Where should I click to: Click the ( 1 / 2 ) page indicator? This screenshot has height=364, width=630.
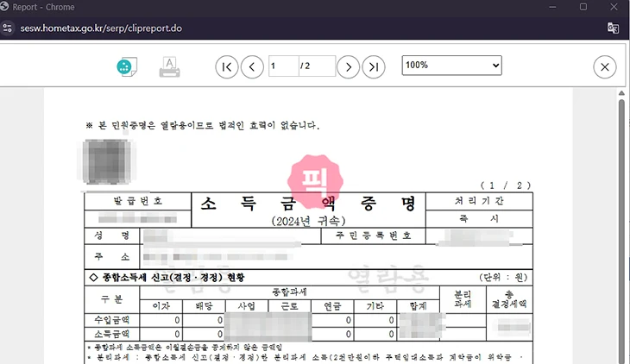506,185
